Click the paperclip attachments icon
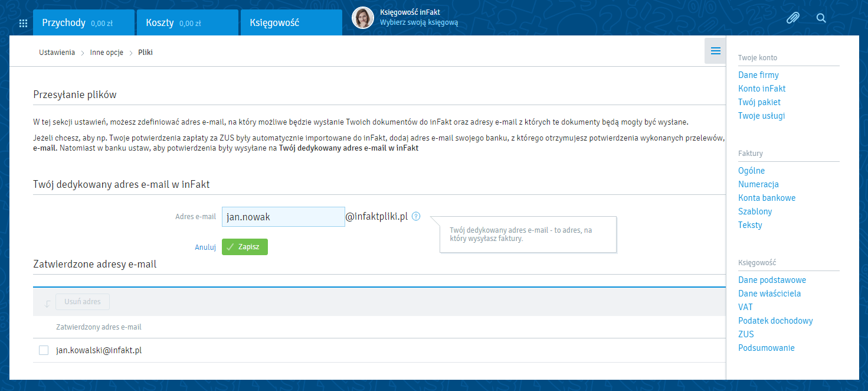The image size is (868, 391). coord(793,18)
